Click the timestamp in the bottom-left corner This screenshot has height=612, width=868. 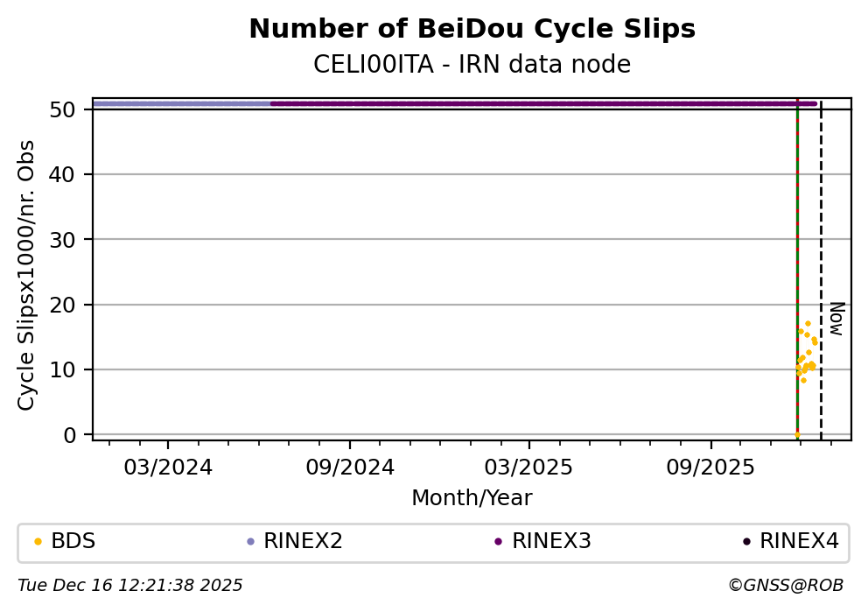click(130, 586)
